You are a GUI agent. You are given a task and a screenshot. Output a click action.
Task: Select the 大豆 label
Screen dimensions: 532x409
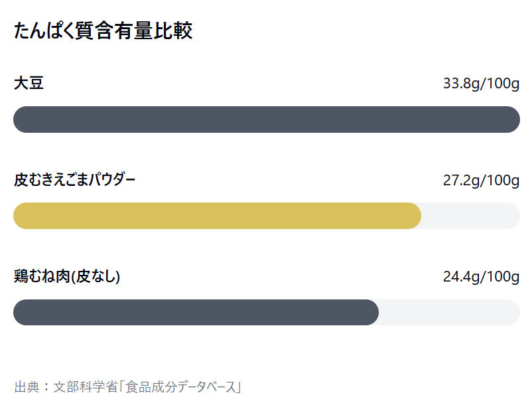click(x=29, y=83)
